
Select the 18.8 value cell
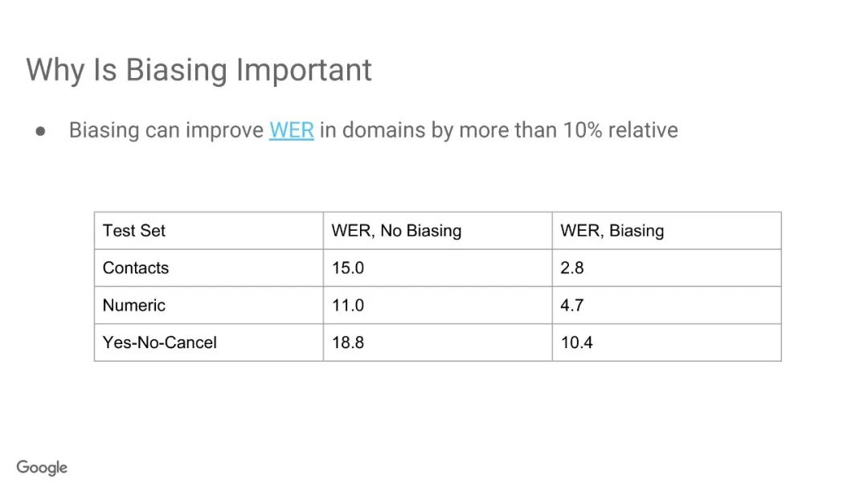pos(438,342)
